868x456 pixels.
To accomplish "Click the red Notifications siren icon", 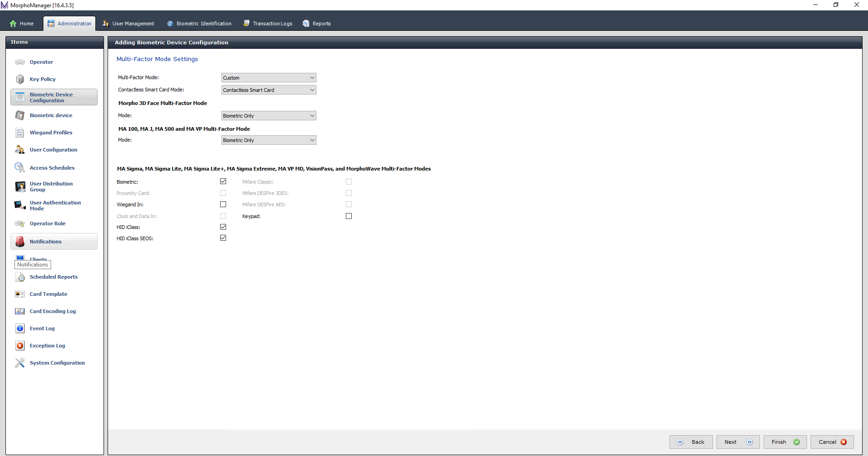I will coord(20,242).
